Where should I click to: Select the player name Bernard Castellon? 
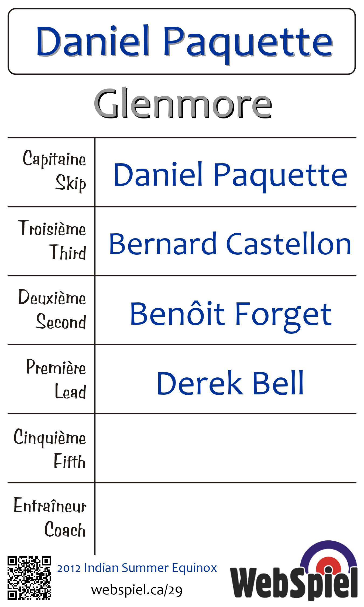230,244
